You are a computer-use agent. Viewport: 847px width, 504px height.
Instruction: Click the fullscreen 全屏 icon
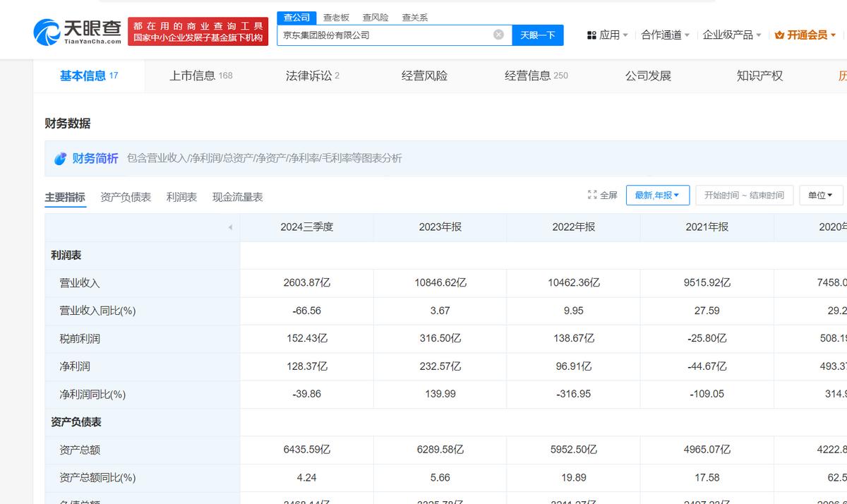(592, 195)
